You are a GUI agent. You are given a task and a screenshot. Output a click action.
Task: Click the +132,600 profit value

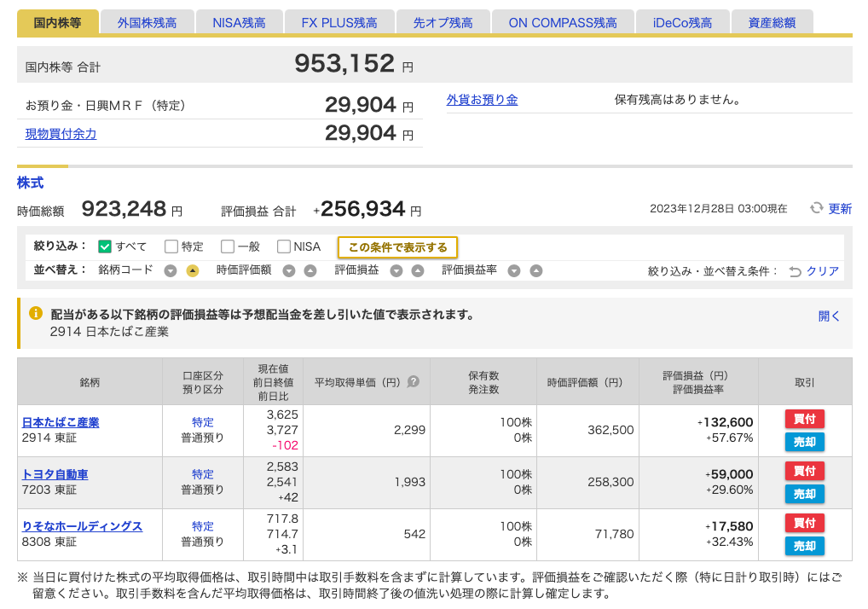726,422
